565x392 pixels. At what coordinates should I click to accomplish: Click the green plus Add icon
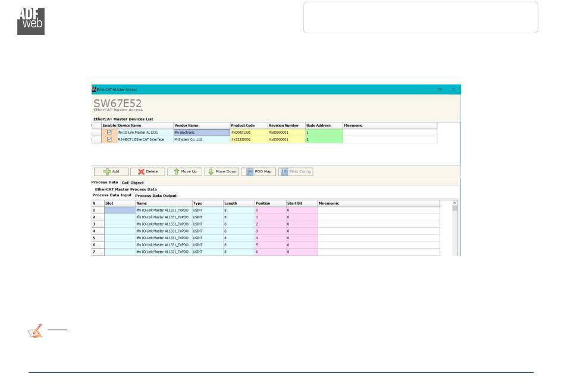[x=107, y=171]
